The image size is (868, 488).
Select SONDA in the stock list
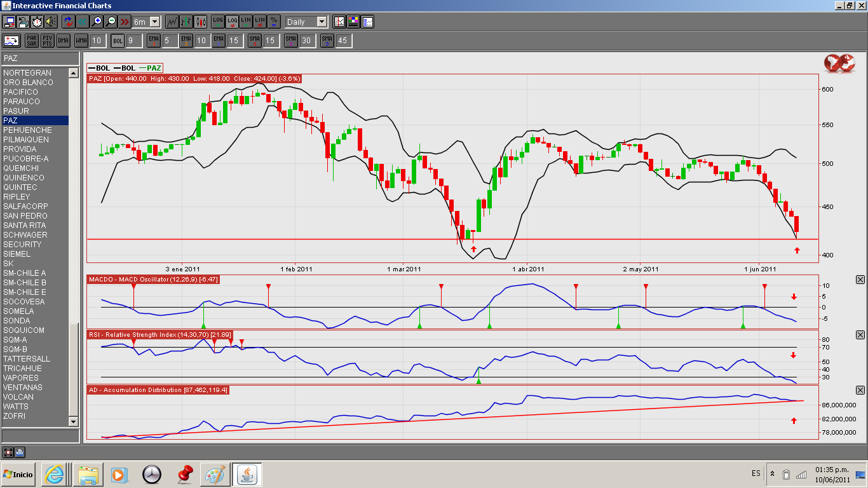34,321
